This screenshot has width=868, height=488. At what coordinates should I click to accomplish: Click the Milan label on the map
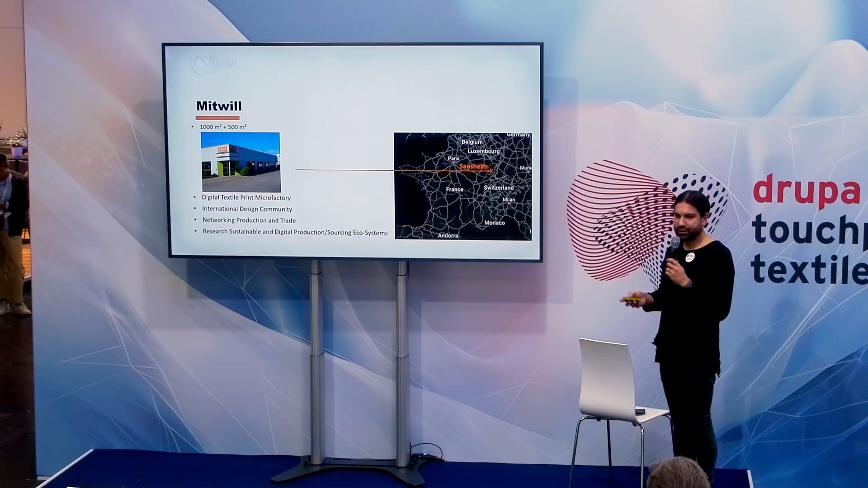click(x=509, y=199)
